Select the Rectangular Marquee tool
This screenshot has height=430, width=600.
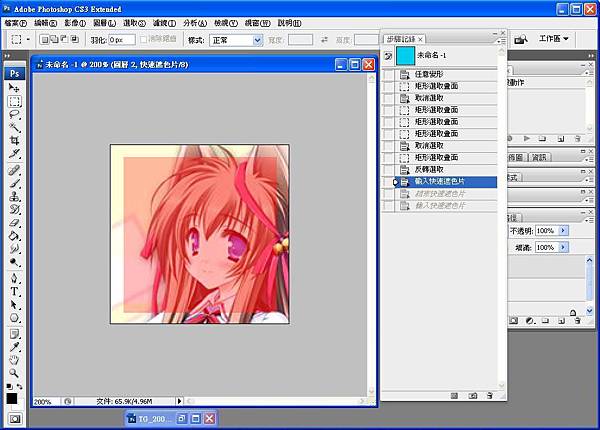coord(14,101)
